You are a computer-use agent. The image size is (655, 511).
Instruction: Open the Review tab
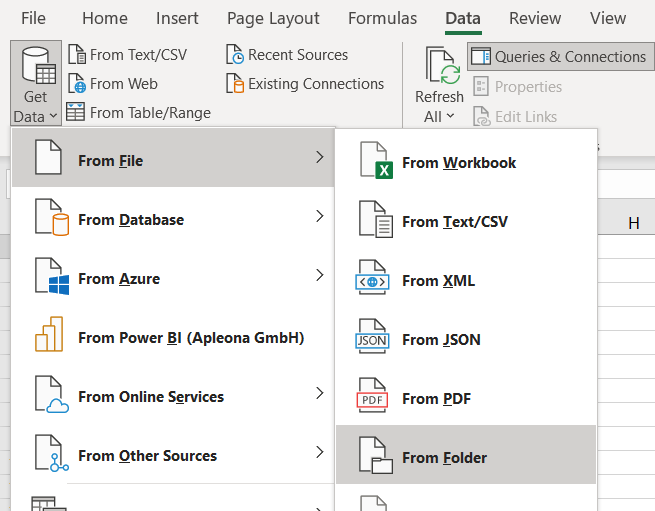tap(535, 18)
